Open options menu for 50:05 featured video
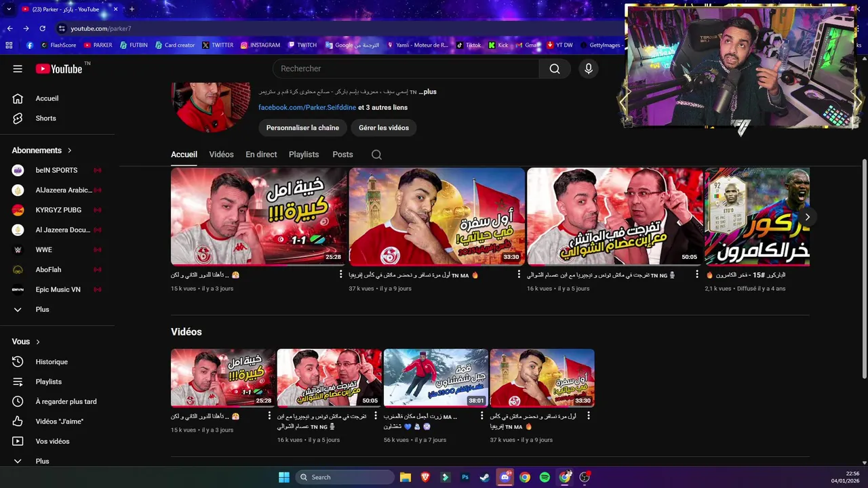This screenshot has width=868, height=488. click(697, 274)
